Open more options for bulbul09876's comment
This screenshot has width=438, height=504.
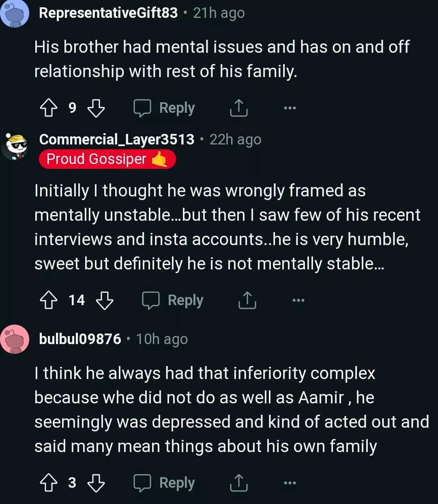[x=290, y=483]
